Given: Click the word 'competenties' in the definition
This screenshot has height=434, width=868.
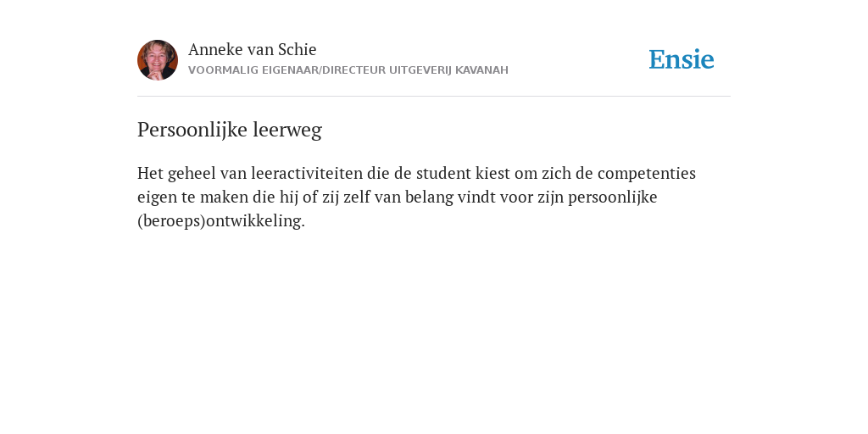Looking at the screenshot, I should 647,175.
